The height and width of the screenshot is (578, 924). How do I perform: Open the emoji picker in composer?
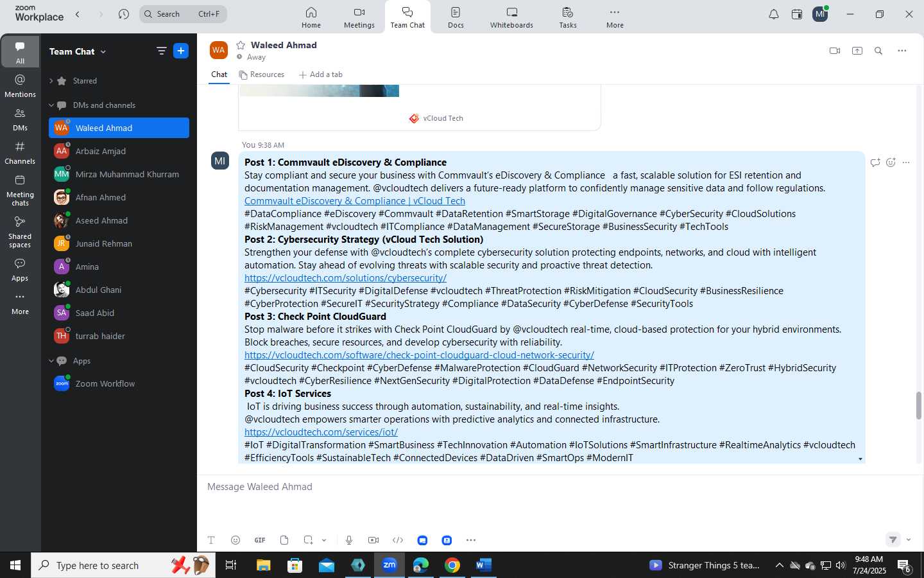pos(235,540)
